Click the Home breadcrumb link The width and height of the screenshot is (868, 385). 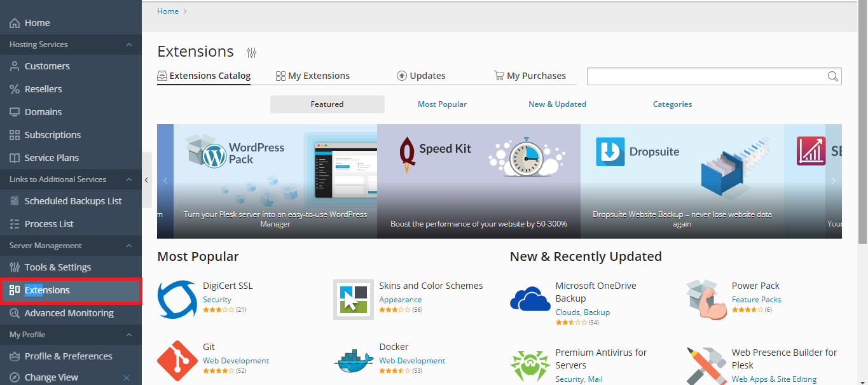pos(168,11)
